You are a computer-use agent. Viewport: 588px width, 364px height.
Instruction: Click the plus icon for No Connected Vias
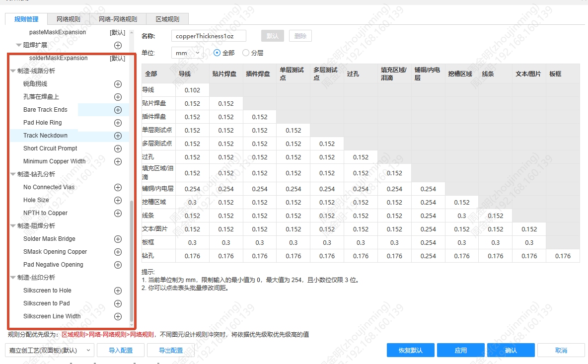118,187
